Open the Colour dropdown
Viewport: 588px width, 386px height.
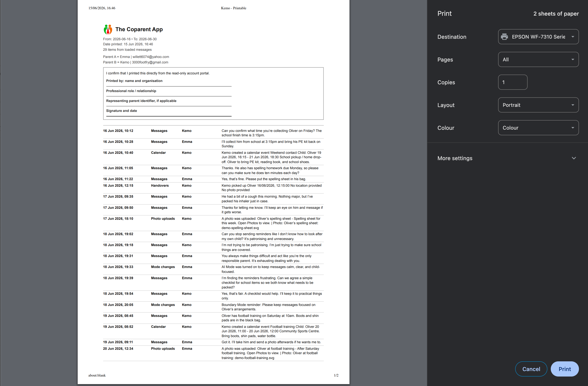point(538,128)
